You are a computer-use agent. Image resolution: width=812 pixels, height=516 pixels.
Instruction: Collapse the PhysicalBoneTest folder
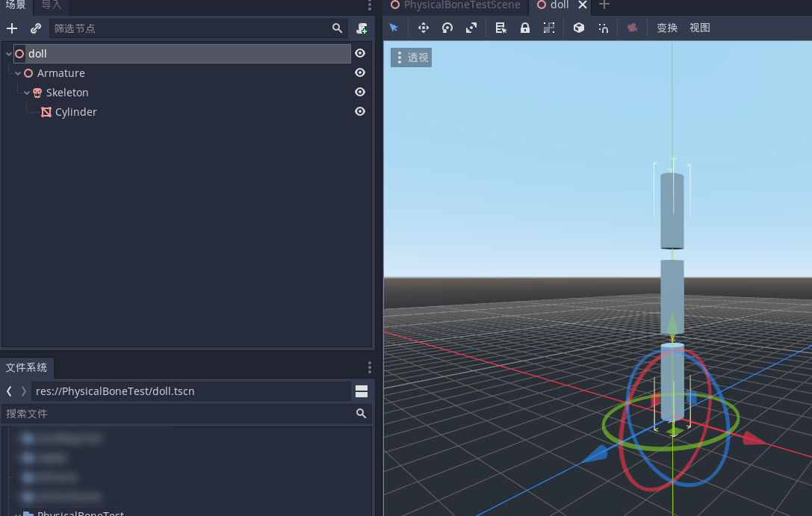(18, 514)
